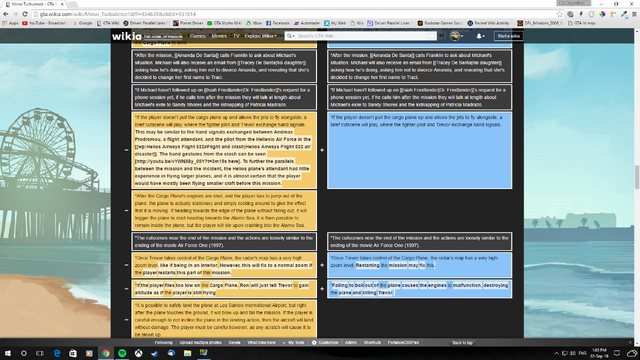Switch to Google Chrome in taskbar
The height and width of the screenshot is (360, 640).
[106, 353]
